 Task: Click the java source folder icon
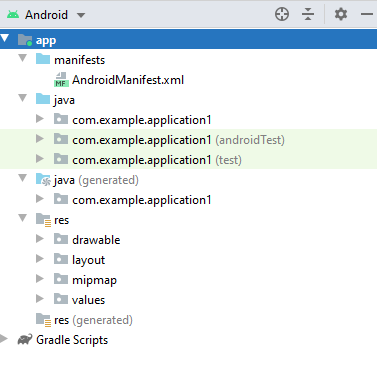point(43,99)
